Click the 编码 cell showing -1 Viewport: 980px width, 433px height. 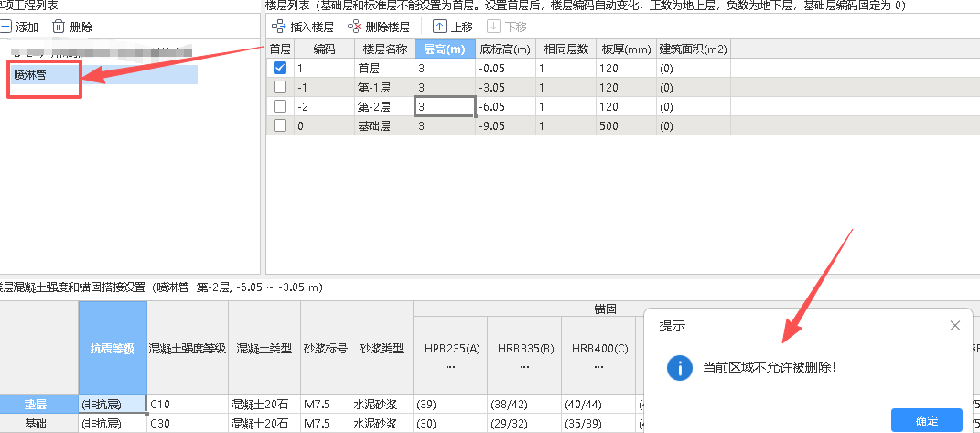(x=324, y=88)
